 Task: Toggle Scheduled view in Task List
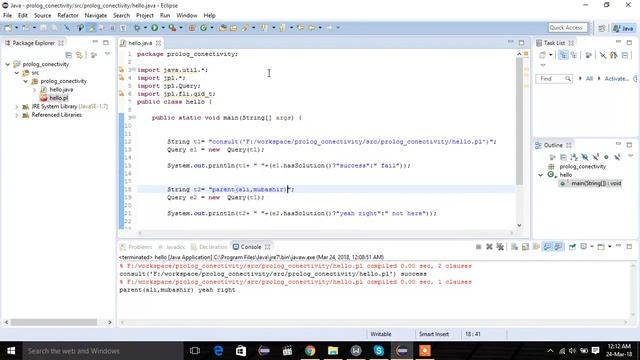tap(574, 55)
